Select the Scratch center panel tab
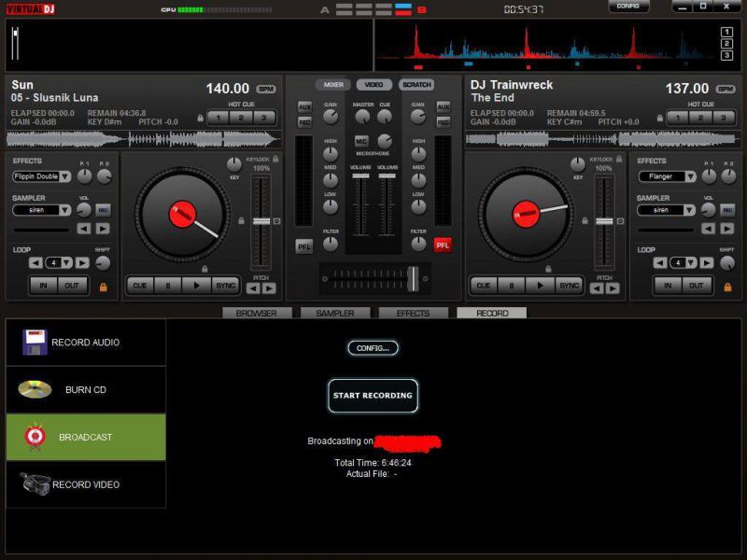The image size is (747, 560). coord(416,85)
